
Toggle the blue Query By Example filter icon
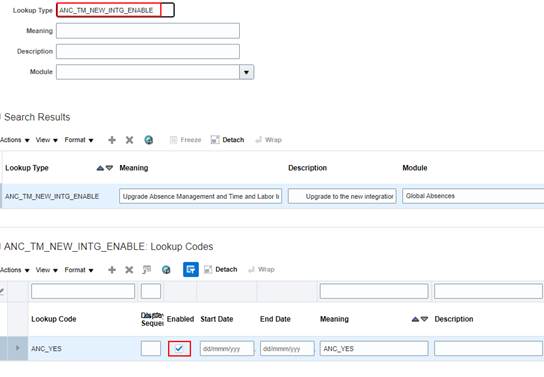191,269
